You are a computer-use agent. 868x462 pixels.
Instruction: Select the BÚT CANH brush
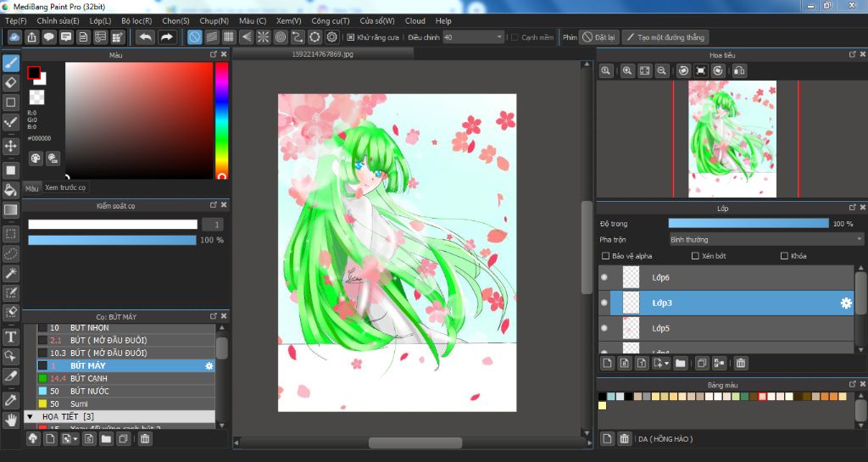click(x=125, y=378)
